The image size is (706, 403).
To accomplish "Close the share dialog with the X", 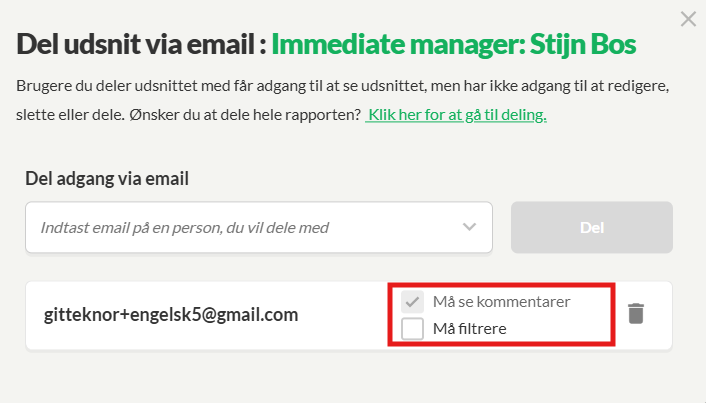I will point(688,18).
